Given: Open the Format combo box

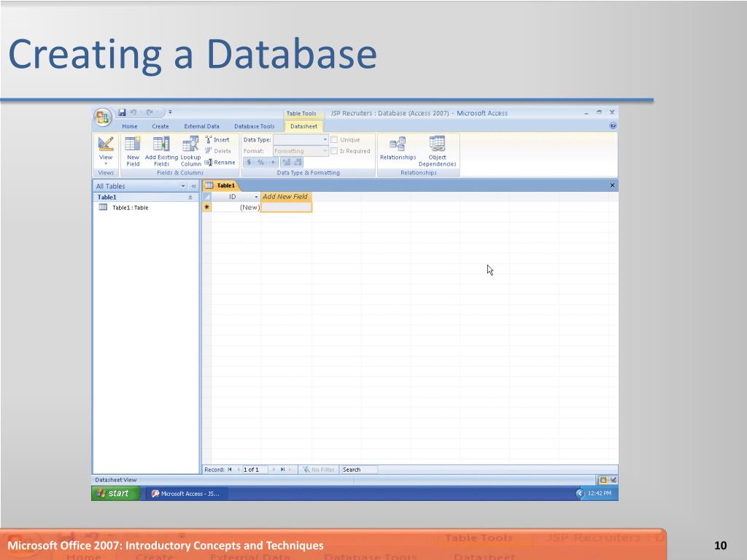Looking at the screenshot, I should tap(301, 151).
